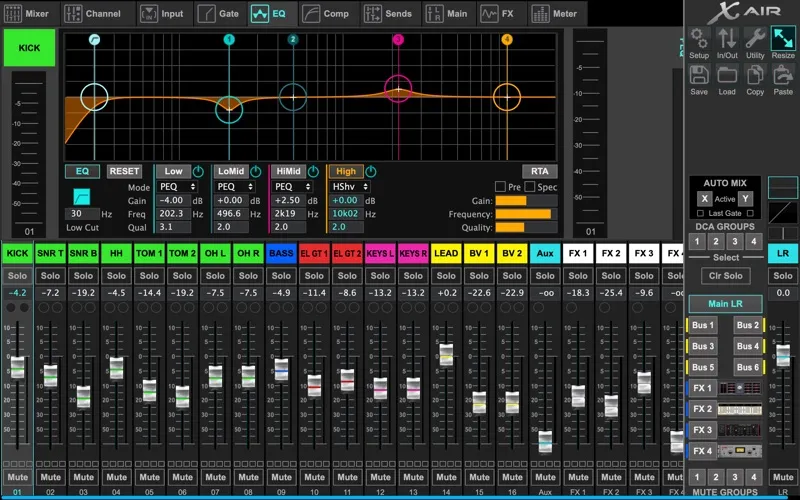800x500 pixels.
Task: Open Low band Mode PEQ dropdown
Action: coord(177,187)
